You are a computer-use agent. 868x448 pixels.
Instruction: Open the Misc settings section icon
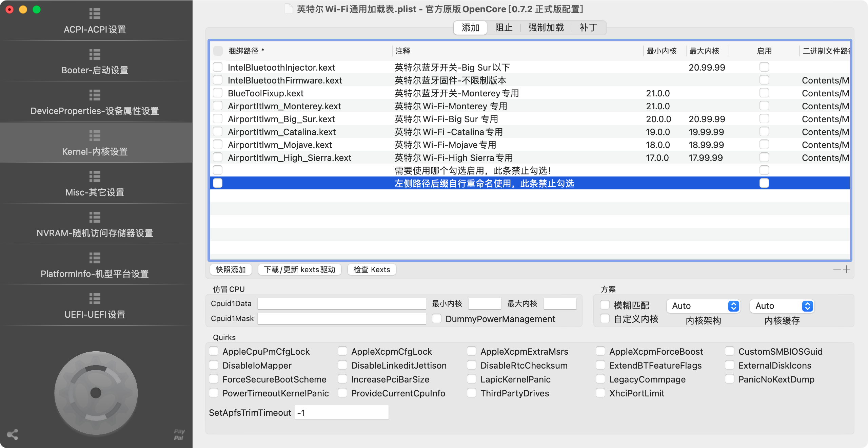point(95,176)
